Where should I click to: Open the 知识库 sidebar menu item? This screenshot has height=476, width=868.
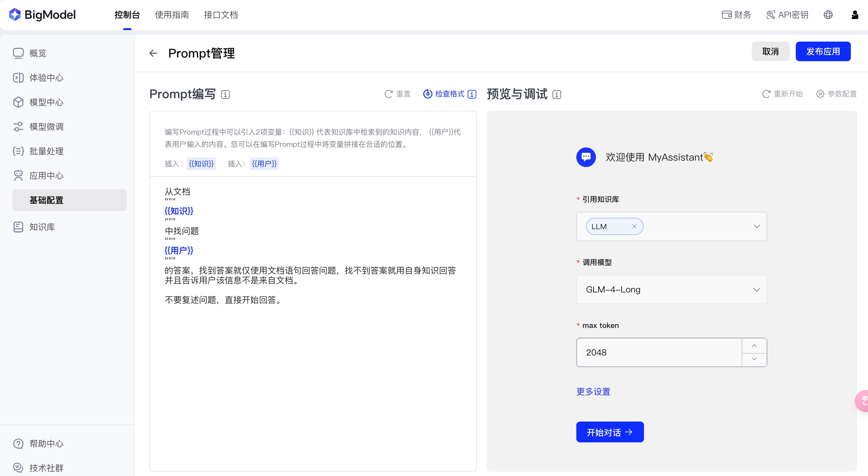42,227
